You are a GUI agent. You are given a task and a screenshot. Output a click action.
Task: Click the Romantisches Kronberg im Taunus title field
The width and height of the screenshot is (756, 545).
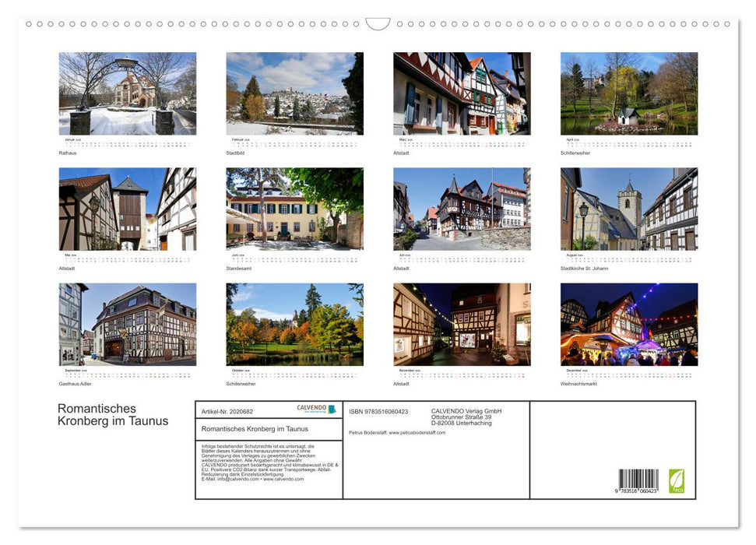coord(255,428)
